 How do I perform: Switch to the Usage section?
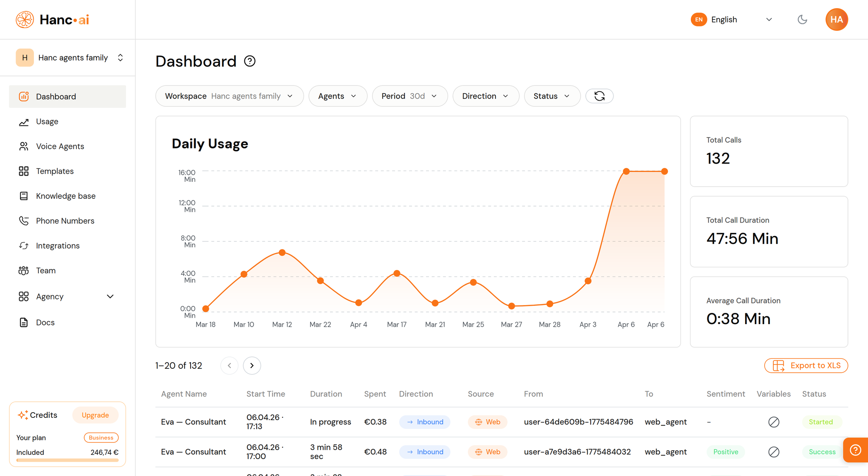click(x=47, y=121)
